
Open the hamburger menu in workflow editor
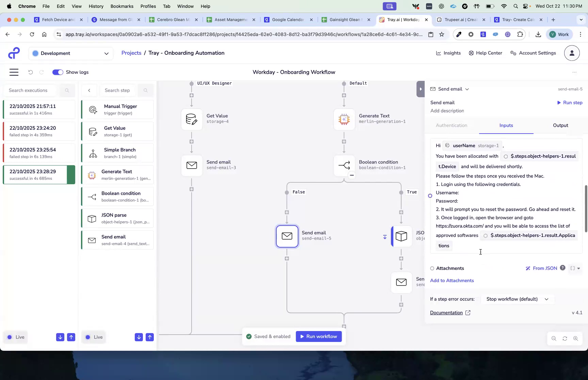(x=14, y=72)
